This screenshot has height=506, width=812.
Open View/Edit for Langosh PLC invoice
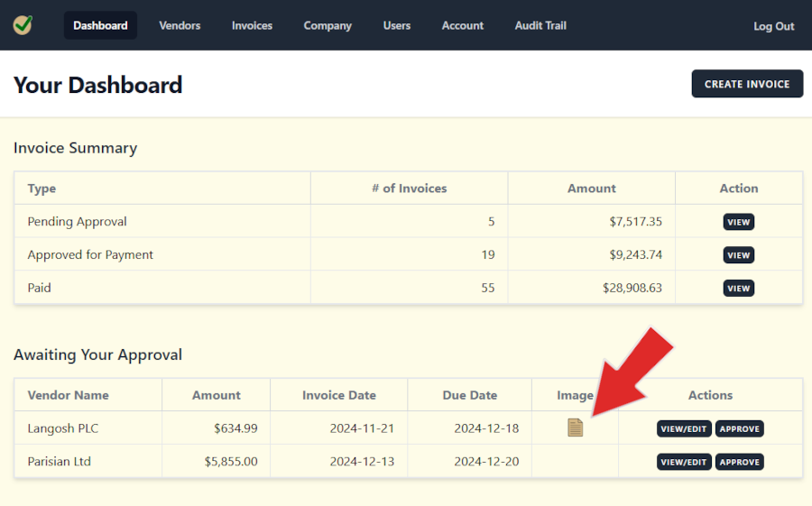coord(684,428)
